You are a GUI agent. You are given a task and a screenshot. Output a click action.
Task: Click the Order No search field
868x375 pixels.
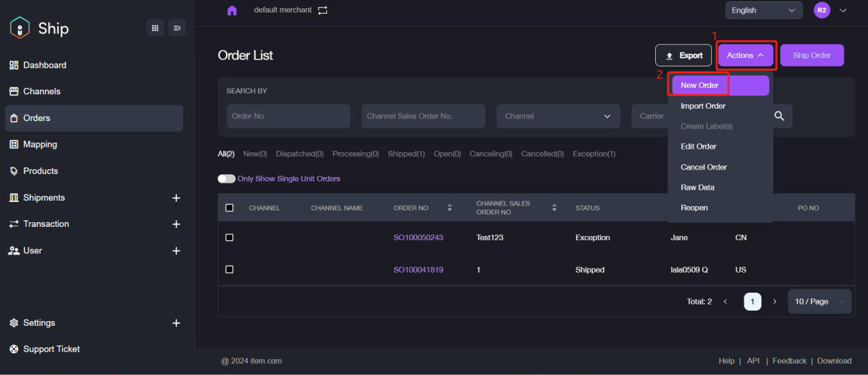(x=288, y=116)
